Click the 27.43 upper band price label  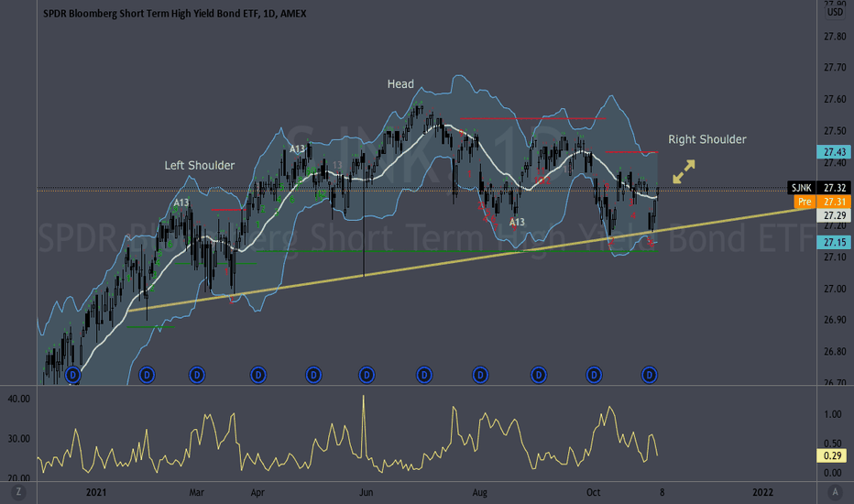pyautogui.click(x=835, y=152)
